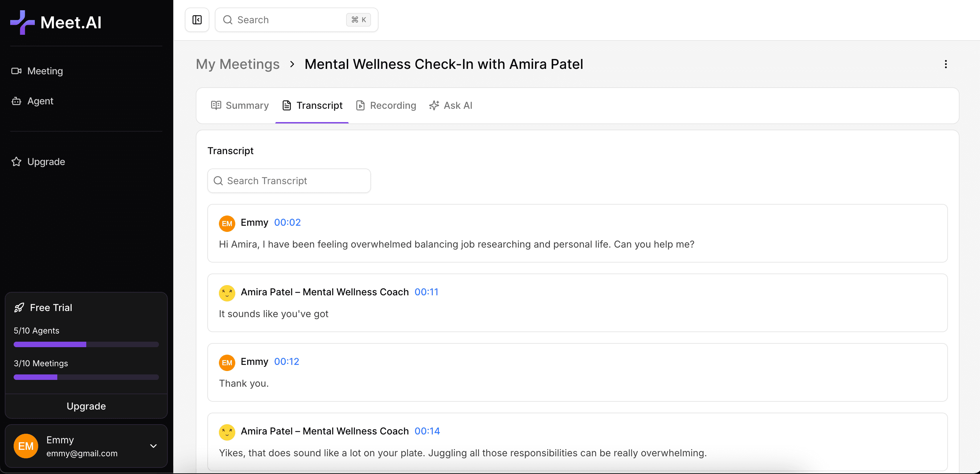Expand the Emmy account dropdown chevron
Image resolution: width=980 pixels, height=474 pixels.
[153, 446]
